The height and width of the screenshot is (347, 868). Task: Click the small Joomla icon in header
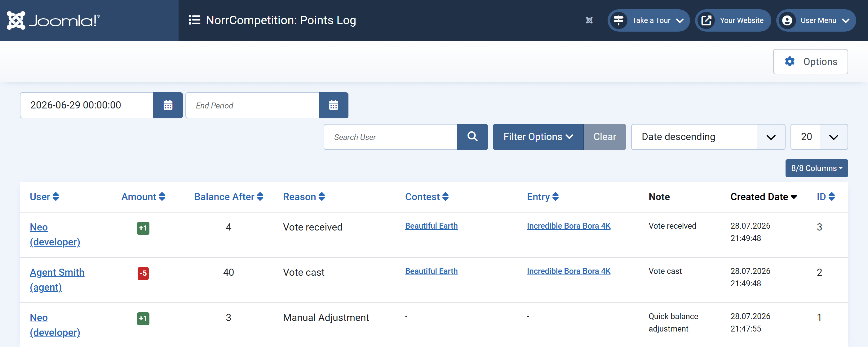[x=589, y=20]
